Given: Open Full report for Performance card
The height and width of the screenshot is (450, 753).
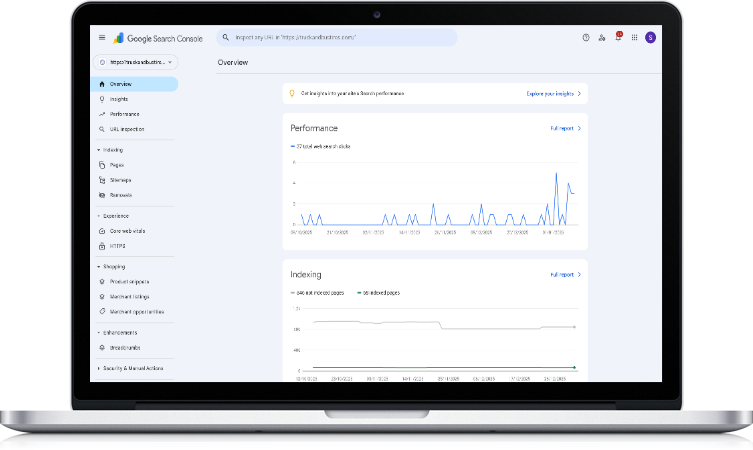Looking at the screenshot, I should click(565, 129).
